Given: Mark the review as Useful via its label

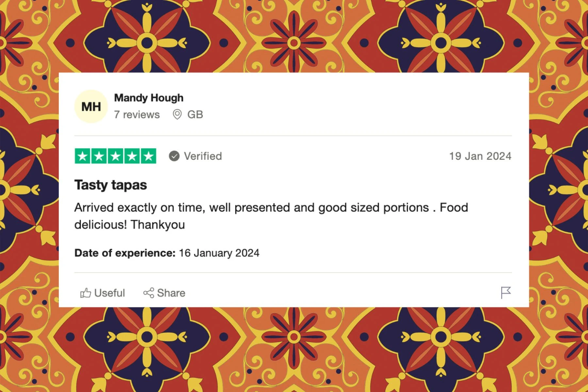Looking at the screenshot, I should (109, 293).
